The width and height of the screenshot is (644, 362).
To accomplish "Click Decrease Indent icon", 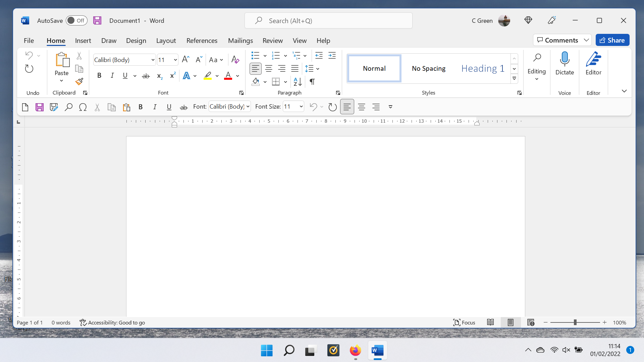I will point(319,56).
